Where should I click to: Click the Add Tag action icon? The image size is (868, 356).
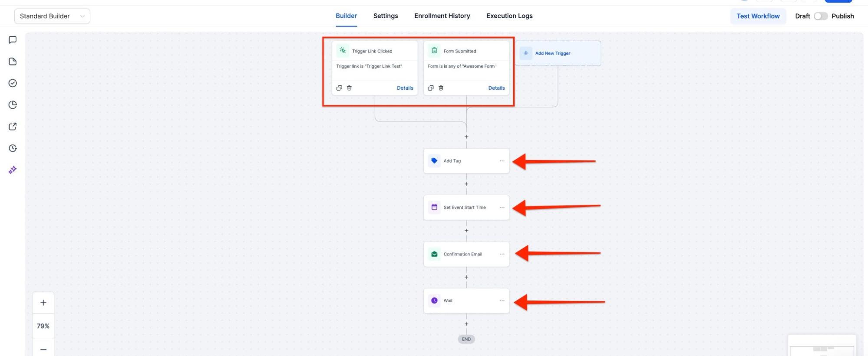[434, 161]
